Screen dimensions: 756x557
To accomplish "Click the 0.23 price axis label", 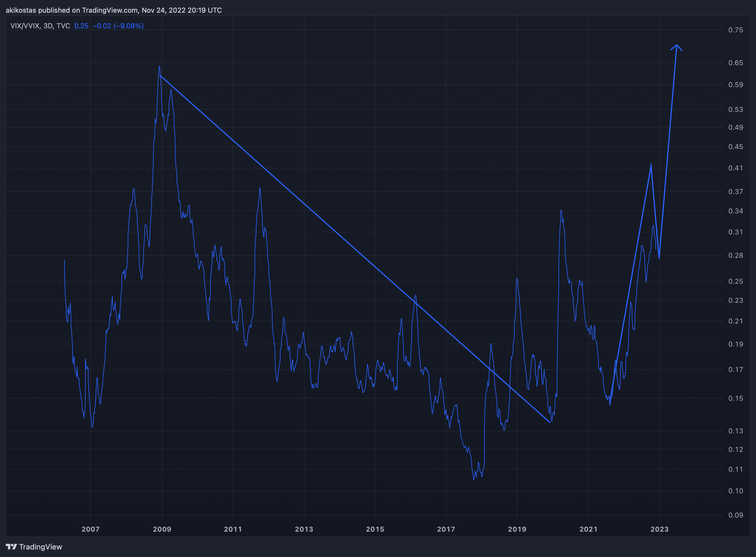I will pyautogui.click(x=736, y=300).
